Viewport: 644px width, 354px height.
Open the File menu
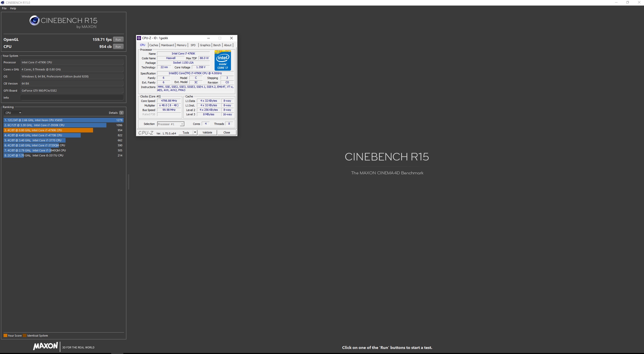coord(4,8)
